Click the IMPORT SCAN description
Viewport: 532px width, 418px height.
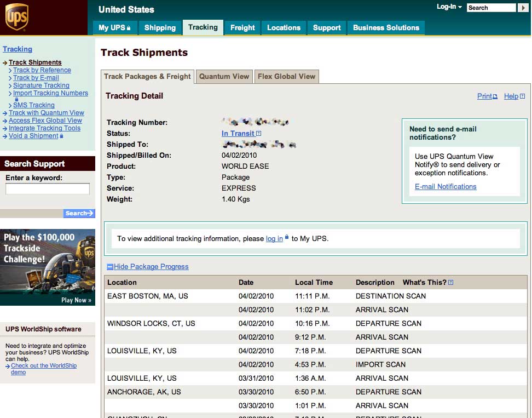(x=380, y=365)
